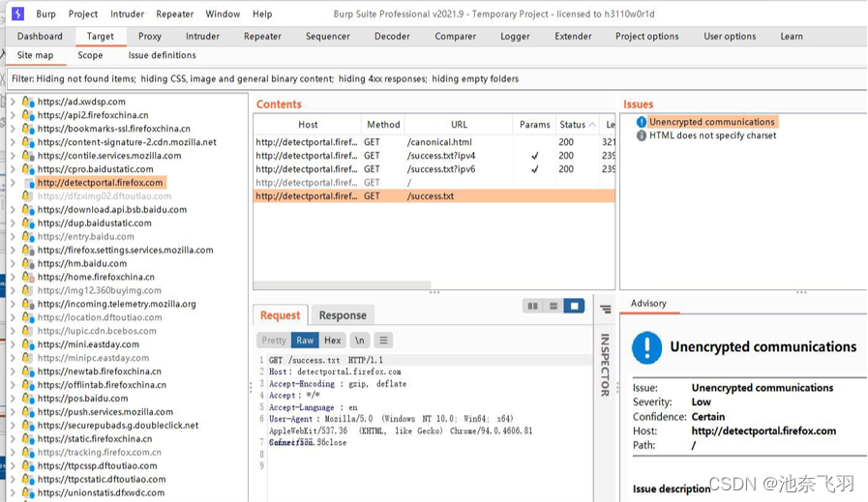Image resolution: width=868 pixels, height=502 pixels.
Task: Expand https://incoming.telemetry.mozilla.org node
Action: pos(14,304)
